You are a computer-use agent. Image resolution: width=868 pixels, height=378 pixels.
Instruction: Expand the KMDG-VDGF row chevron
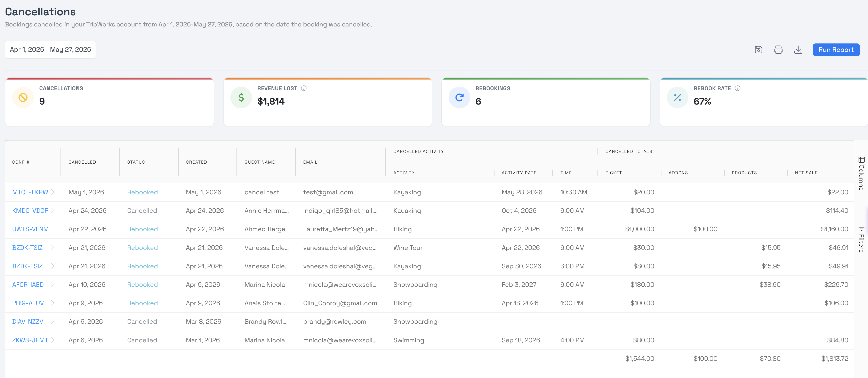[53, 211]
